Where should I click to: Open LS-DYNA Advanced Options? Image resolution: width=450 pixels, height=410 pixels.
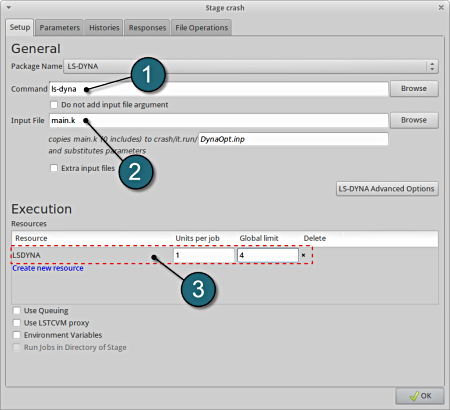pyautogui.click(x=387, y=189)
